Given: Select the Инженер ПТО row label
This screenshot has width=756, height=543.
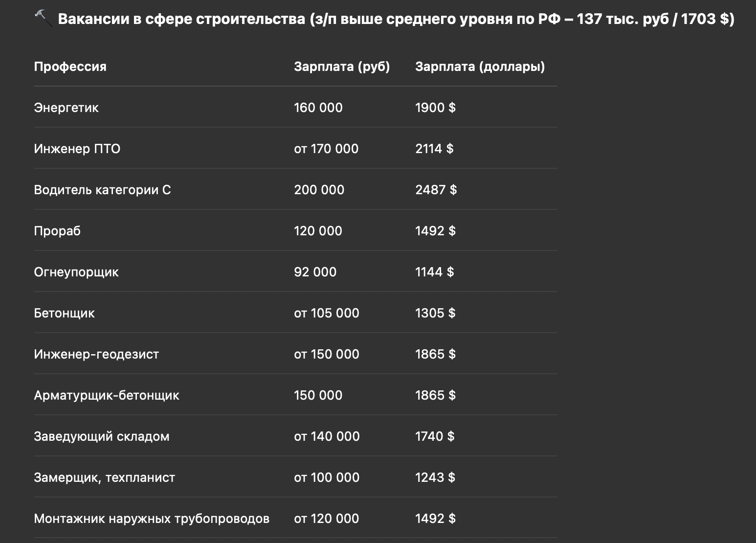Looking at the screenshot, I should click(x=77, y=149).
